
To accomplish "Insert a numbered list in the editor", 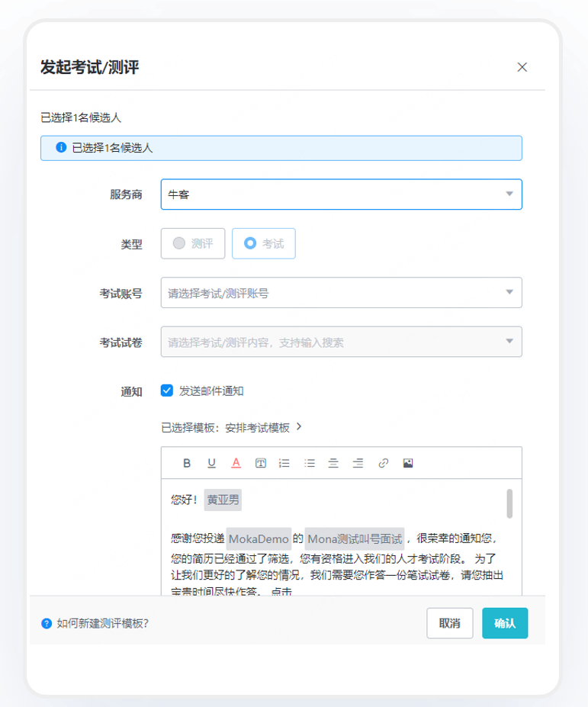I will pyautogui.click(x=284, y=463).
